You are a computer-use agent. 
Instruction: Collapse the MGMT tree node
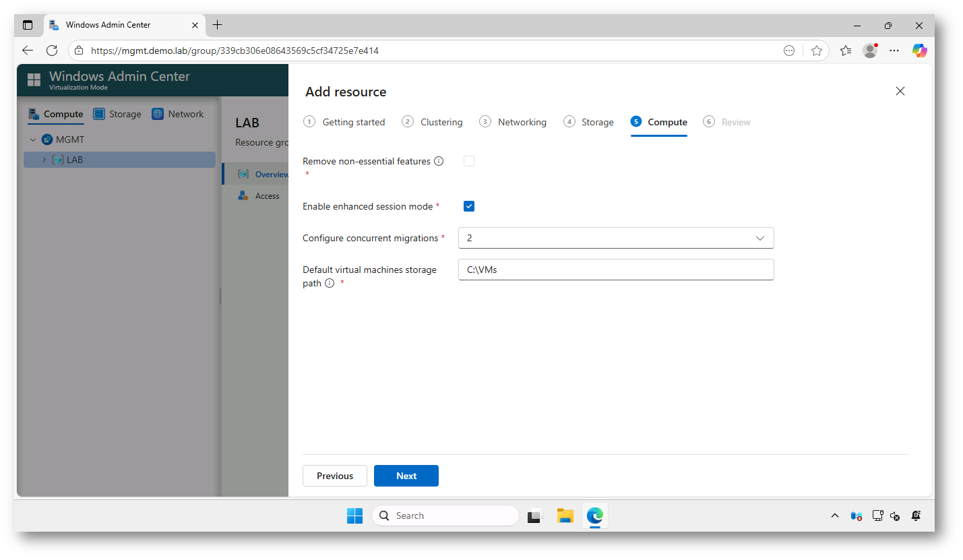32,139
